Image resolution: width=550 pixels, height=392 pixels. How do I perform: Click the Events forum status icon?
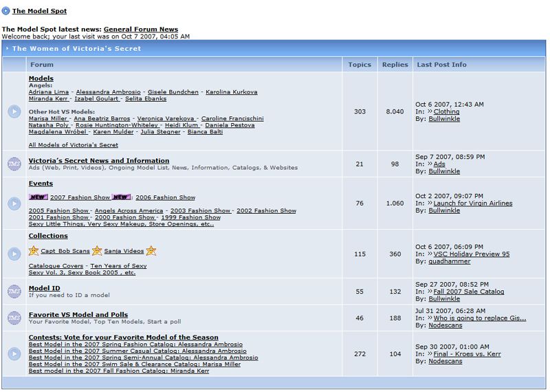[x=14, y=204]
